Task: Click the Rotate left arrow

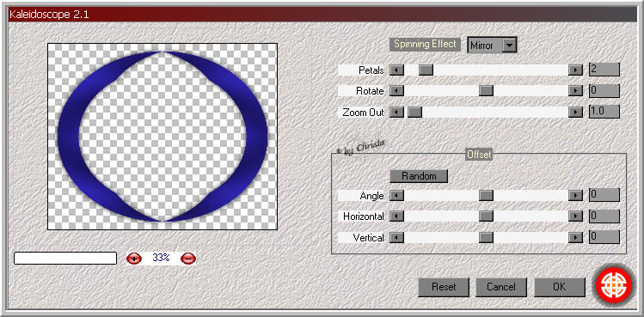Action: pos(396,90)
